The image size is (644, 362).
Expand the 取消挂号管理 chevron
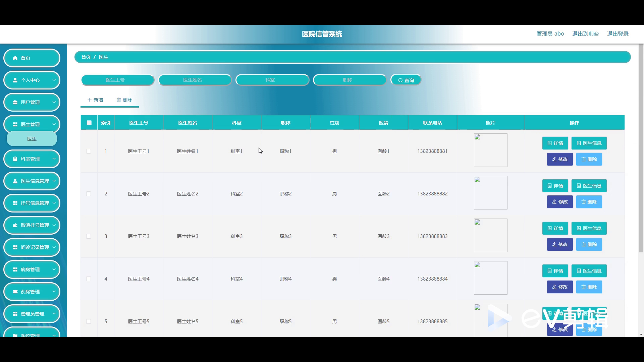click(x=54, y=225)
